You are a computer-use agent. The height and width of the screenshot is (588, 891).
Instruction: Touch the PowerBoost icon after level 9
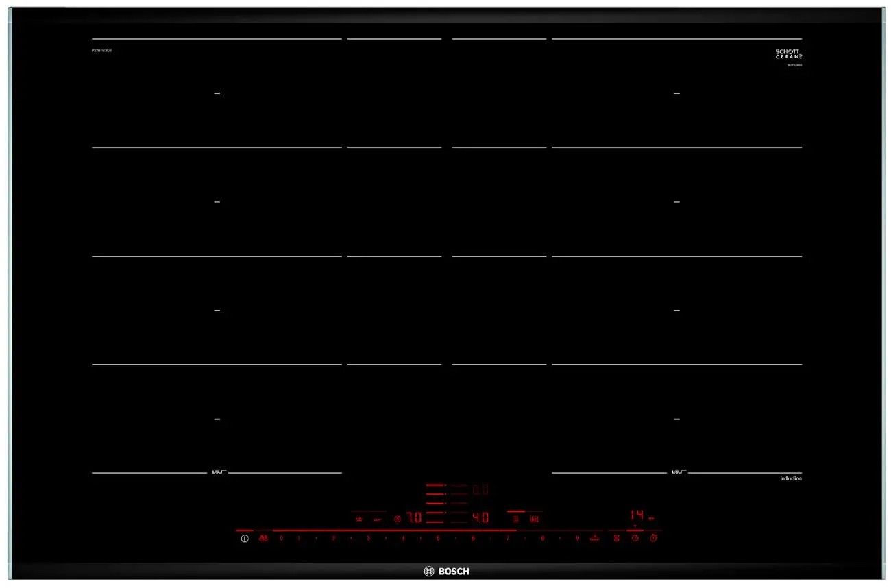[595, 539]
